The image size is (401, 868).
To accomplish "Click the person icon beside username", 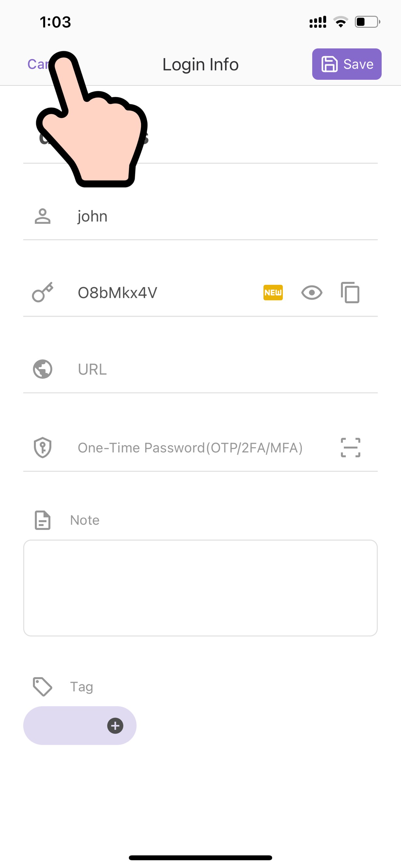I will [x=42, y=216].
